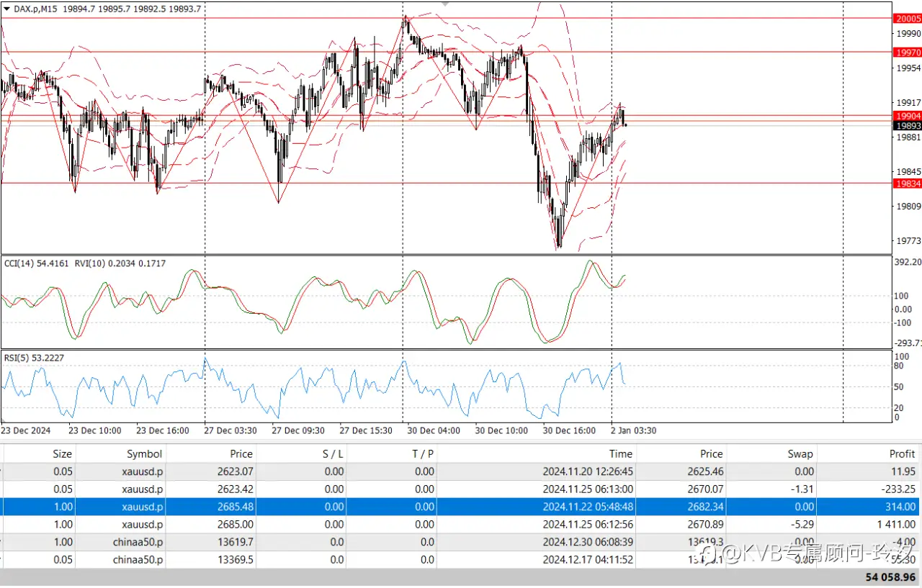The image size is (922, 588).
Task: Click the 13369.5 price cell
Action: (235, 559)
